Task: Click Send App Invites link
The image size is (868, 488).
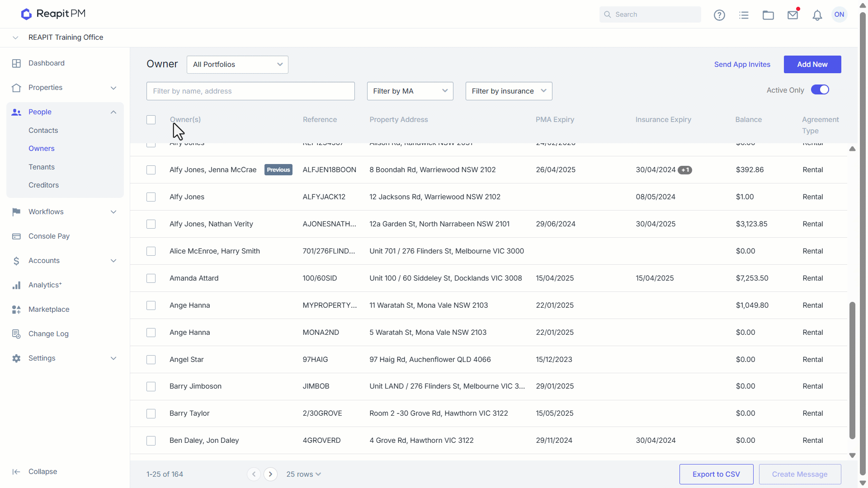Action: tap(742, 65)
